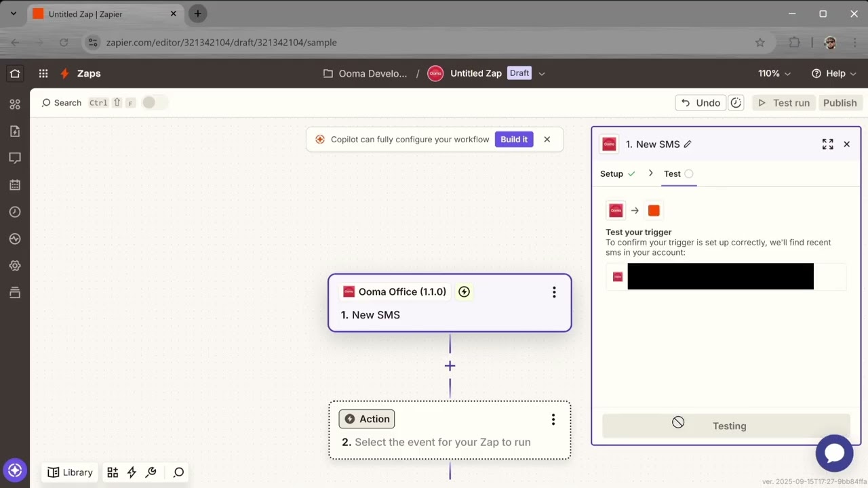
Task: Open the Chrome profile avatar
Action: [x=830, y=42]
